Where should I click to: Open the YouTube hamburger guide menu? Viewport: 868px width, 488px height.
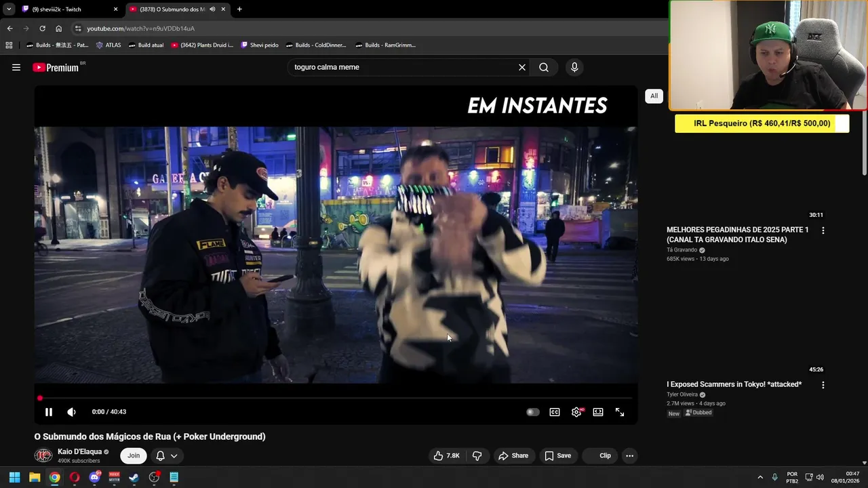tap(16, 67)
